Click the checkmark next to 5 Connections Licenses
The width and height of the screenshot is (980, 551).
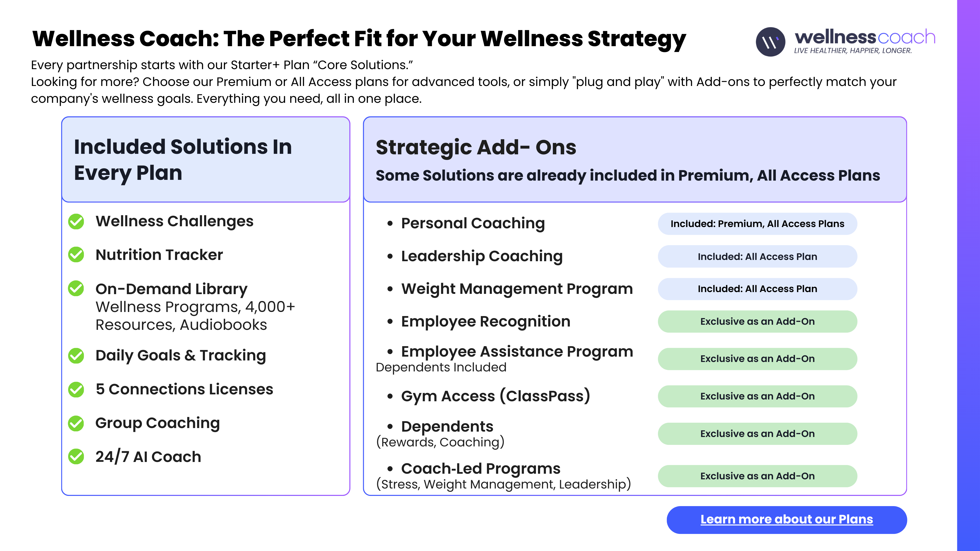(x=76, y=389)
